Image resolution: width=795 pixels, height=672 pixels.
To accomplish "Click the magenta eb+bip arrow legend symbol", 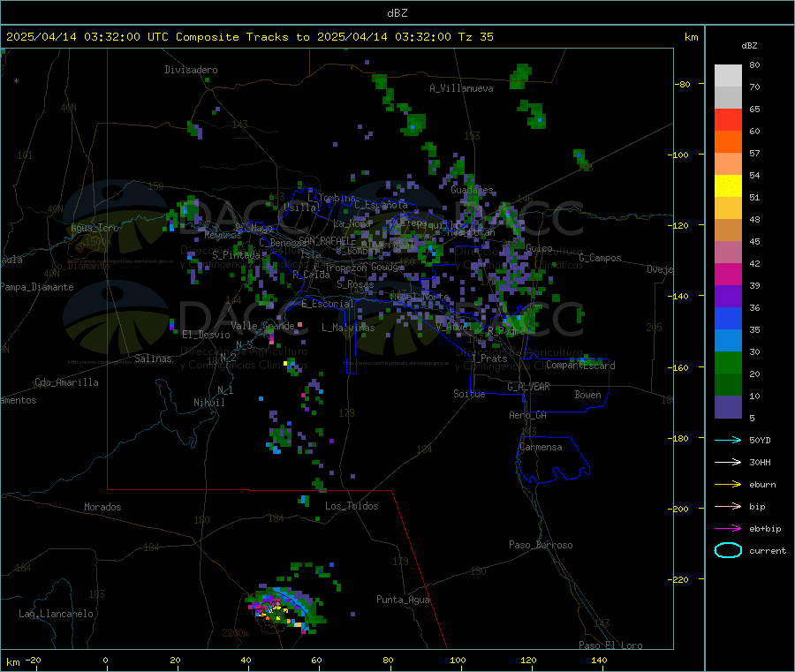I will point(728,529).
